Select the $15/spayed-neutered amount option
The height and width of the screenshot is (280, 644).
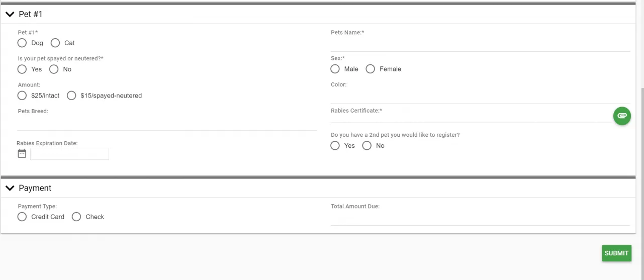point(71,96)
